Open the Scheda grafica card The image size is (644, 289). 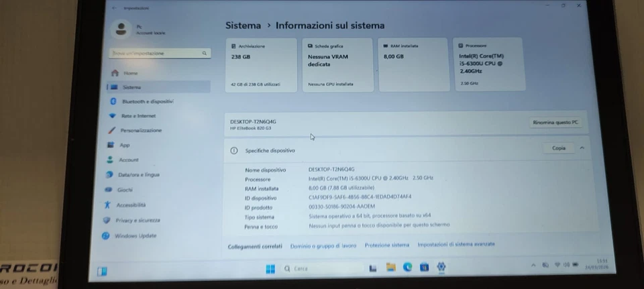[x=337, y=65]
